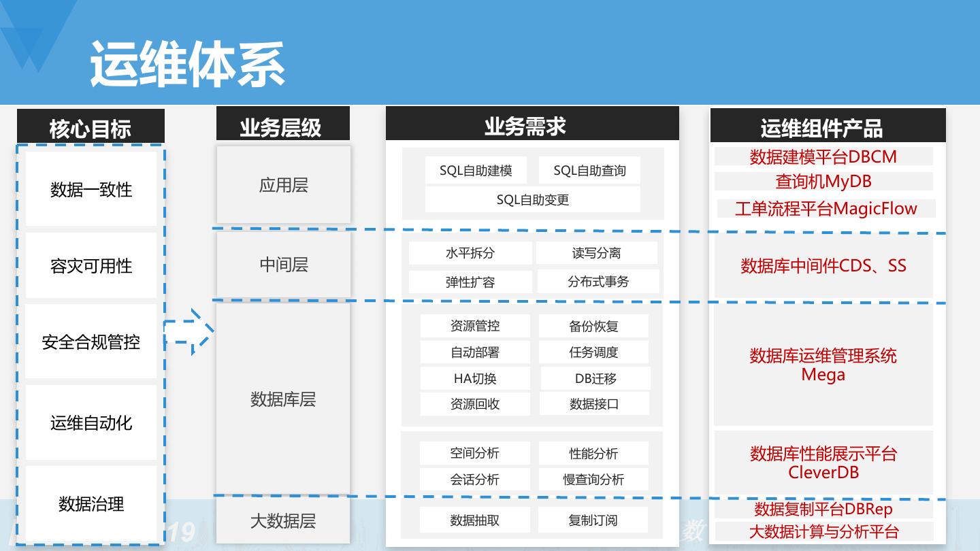Click the 中间层 layer box
The width and height of the screenshot is (980, 551).
tap(284, 264)
